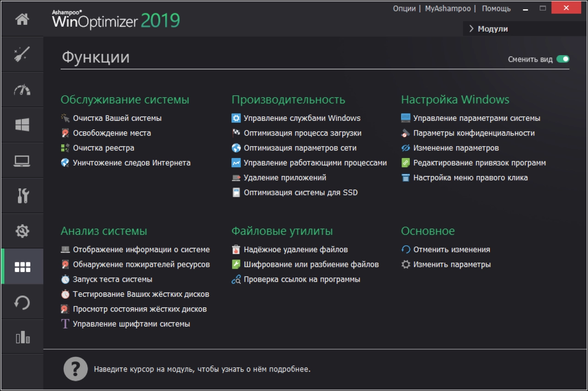Click T icon beside Управление шрифтами системы
Screen dimensions: 588x391
click(65, 324)
